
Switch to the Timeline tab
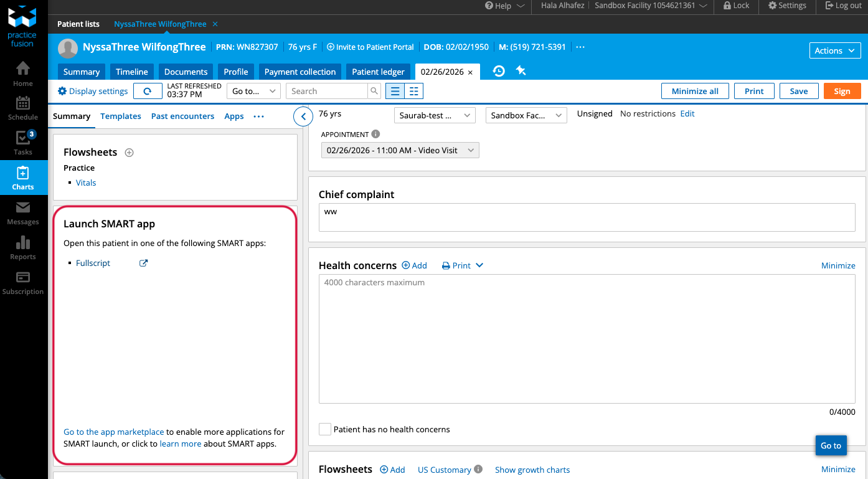pyautogui.click(x=132, y=72)
